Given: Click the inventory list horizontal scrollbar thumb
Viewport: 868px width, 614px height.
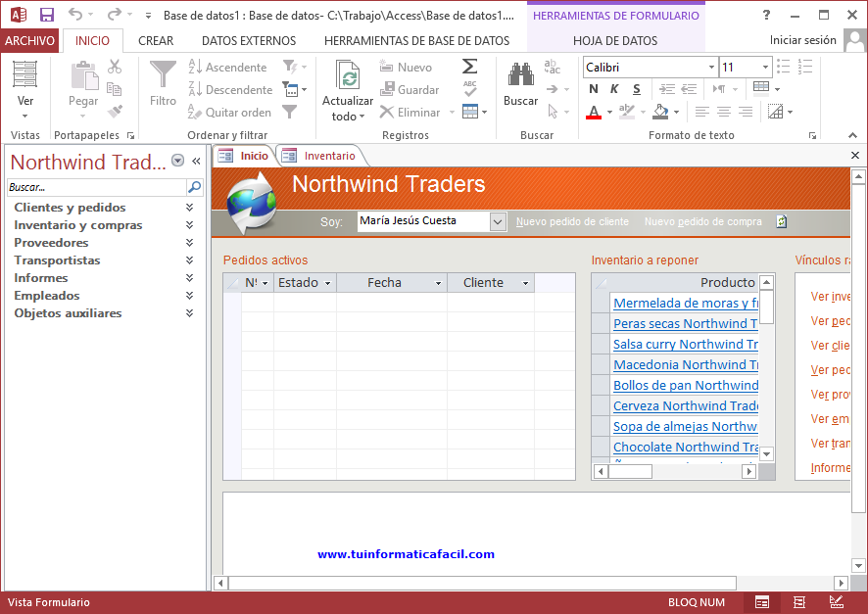Looking at the screenshot, I should pyautogui.click(x=630, y=471).
